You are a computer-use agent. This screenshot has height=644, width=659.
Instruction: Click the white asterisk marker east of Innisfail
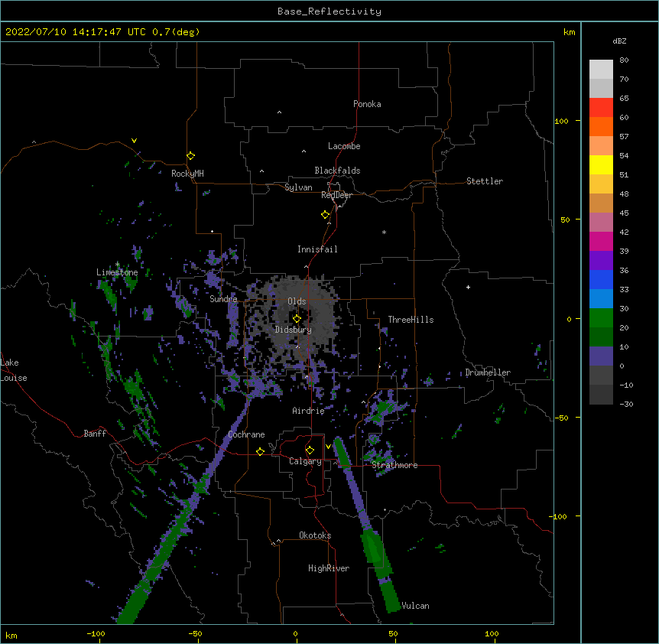coord(384,232)
